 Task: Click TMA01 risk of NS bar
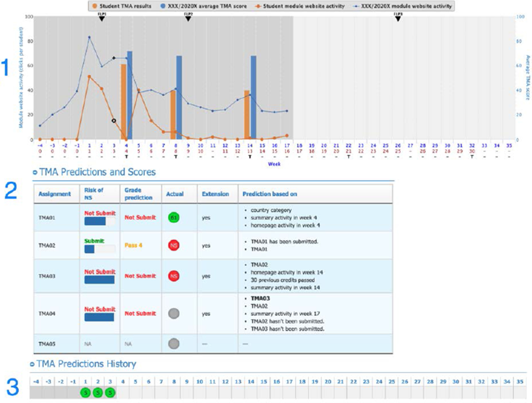(x=100, y=221)
